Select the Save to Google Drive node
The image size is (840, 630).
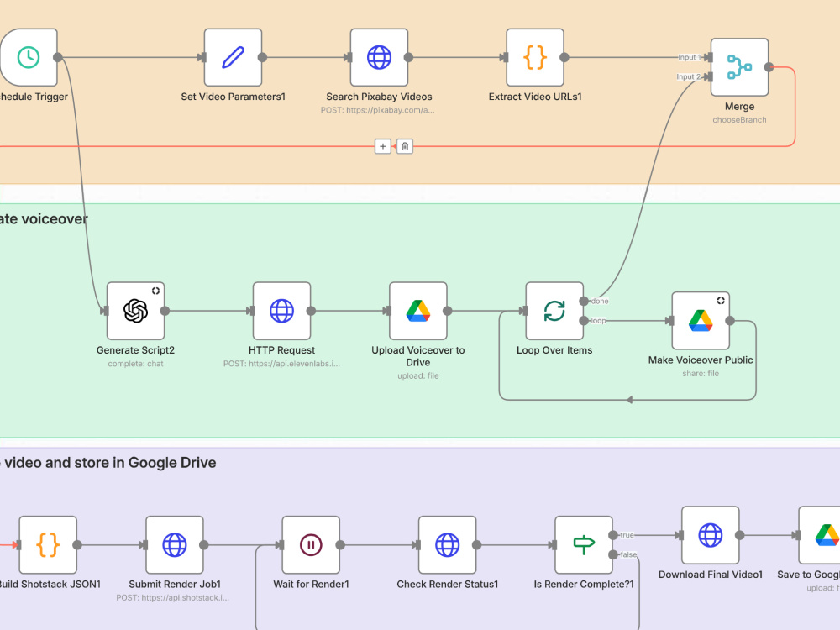tap(820, 535)
